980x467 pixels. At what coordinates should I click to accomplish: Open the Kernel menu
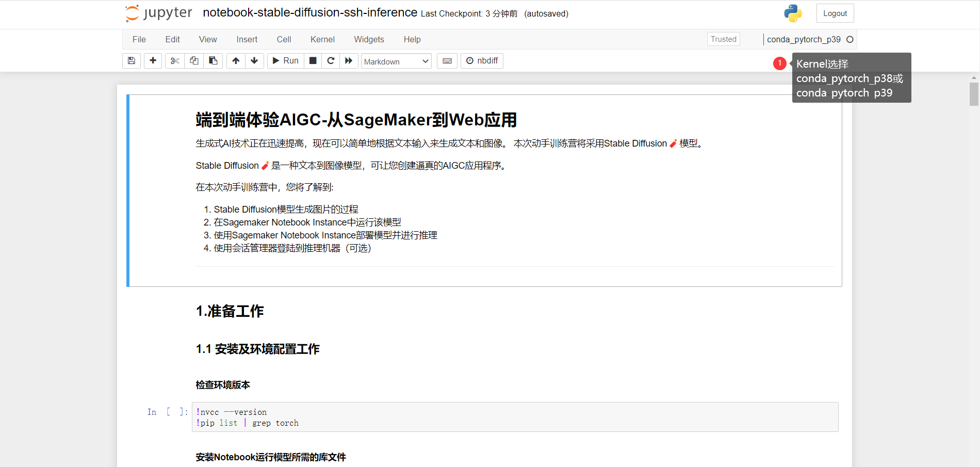pyautogui.click(x=322, y=39)
